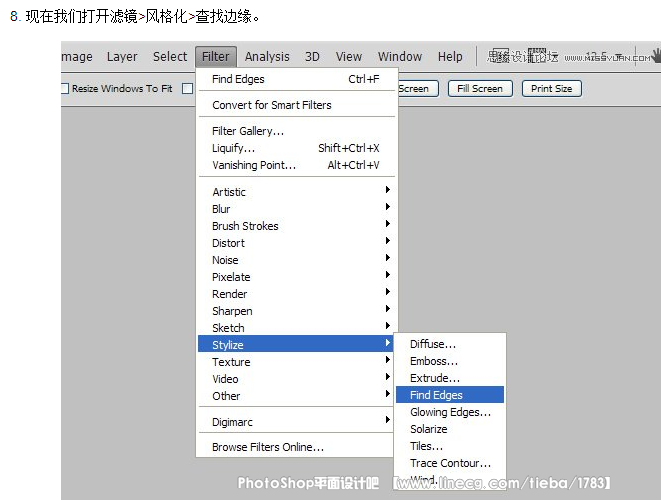Open Vanishing Point filter
The height and width of the screenshot is (500, 661).
pyautogui.click(x=254, y=165)
